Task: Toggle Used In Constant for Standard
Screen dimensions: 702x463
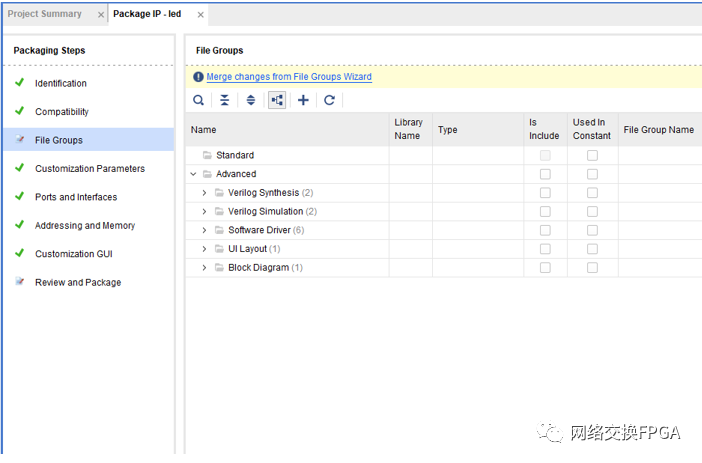Action: (x=592, y=155)
